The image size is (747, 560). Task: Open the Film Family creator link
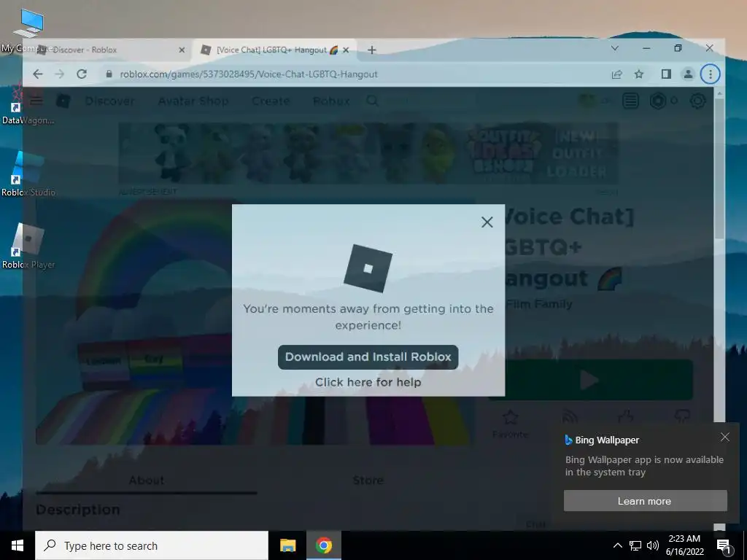pyautogui.click(x=539, y=304)
